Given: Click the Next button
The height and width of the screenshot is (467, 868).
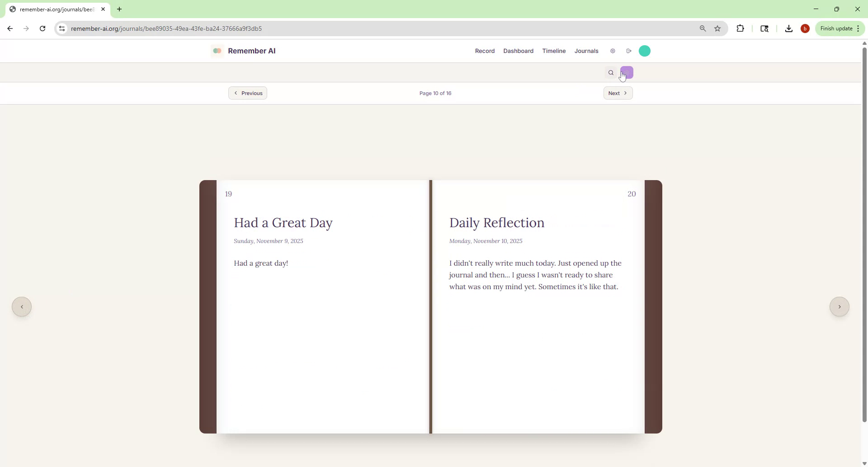Looking at the screenshot, I should tap(618, 93).
